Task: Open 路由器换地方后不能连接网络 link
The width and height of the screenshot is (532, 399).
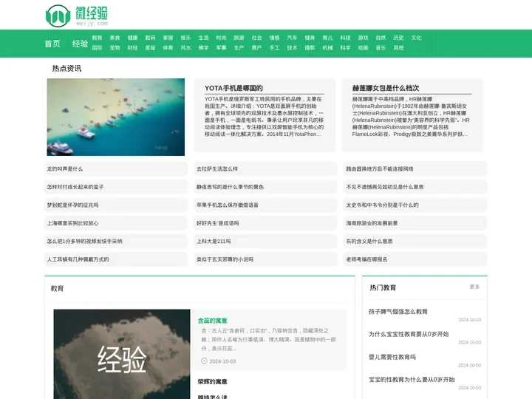Action: click(380, 168)
